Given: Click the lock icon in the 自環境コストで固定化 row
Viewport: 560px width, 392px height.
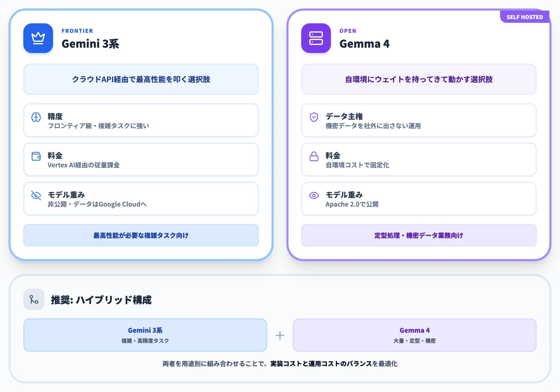Looking at the screenshot, I should tap(314, 156).
